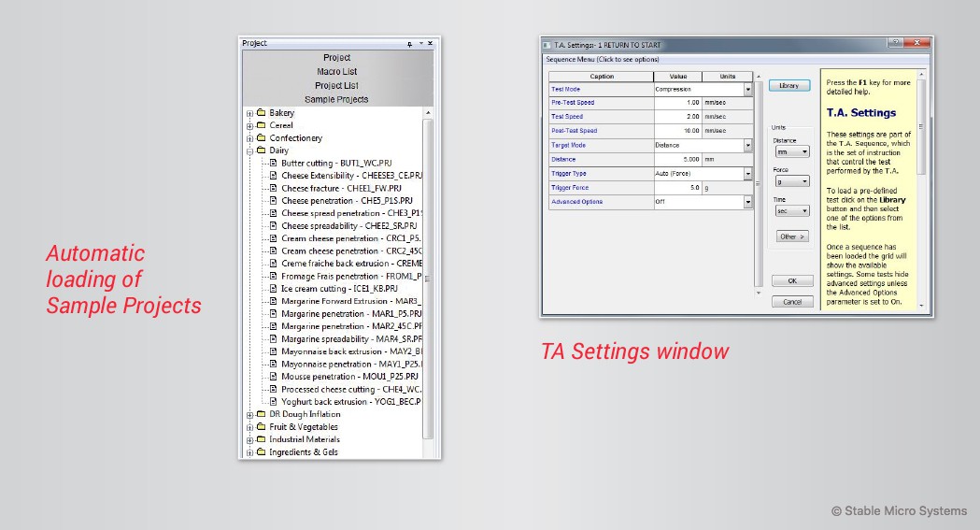Screen dimensions: 980x530
Task: Expand the Fruit & Vegetables folder
Action: point(250,427)
